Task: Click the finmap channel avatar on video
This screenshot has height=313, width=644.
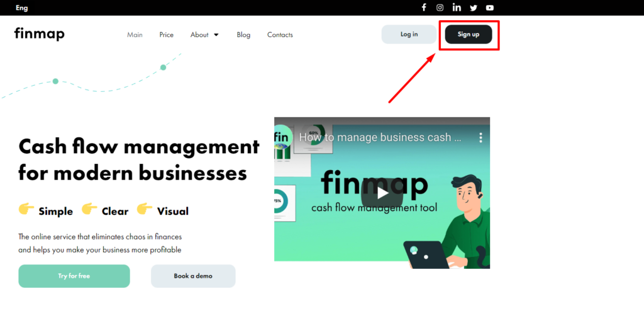Action: click(x=282, y=137)
